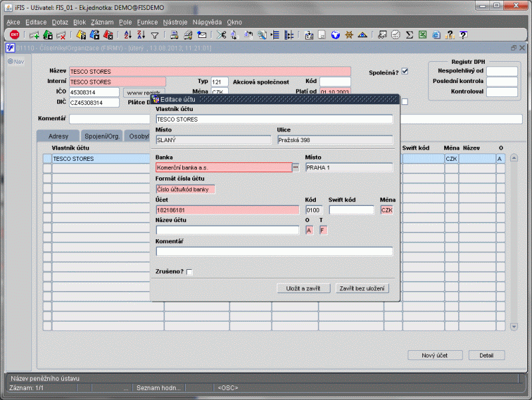Open the Nápověda menu
532x400 pixels.
point(207,22)
